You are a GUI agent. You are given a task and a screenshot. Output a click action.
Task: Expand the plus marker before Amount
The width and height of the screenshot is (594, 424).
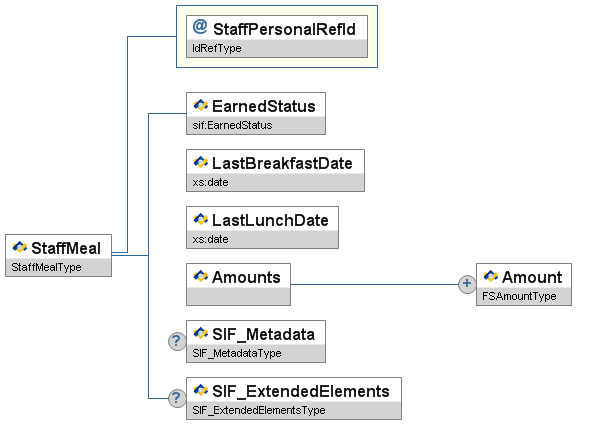point(467,284)
